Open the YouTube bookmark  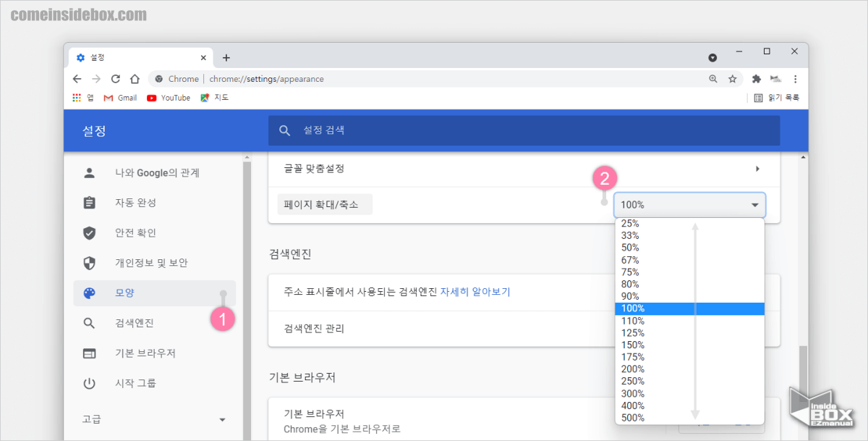coord(169,98)
